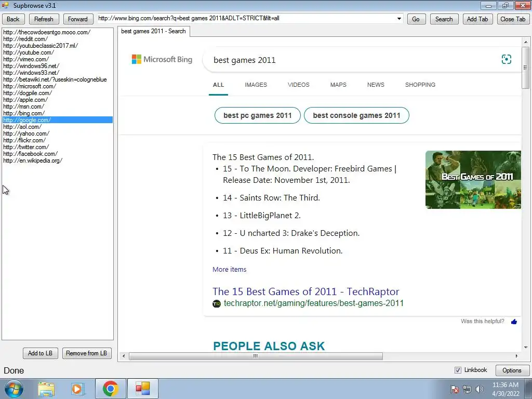Click the Best Games of 2011 thumbnail
The image size is (532, 399).
(473, 179)
